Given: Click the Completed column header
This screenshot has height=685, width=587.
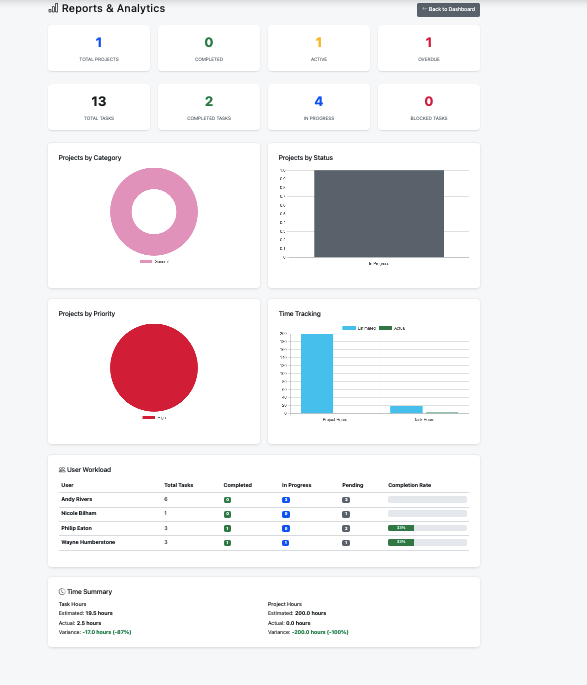Looking at the screenshot, I should [238, 485].
